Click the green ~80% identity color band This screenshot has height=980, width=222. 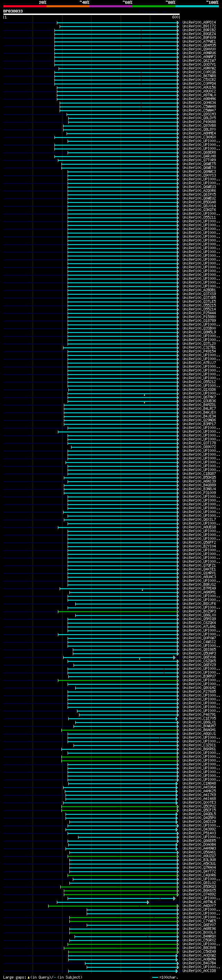pos(154,6)
